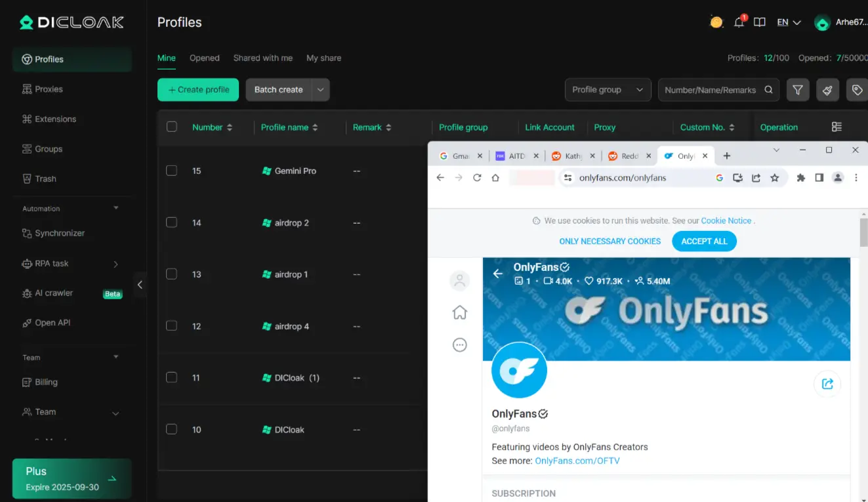Open the documentation book icon
Image resolution: width=868 pixels, height=502 pixels.
[760, 22]
